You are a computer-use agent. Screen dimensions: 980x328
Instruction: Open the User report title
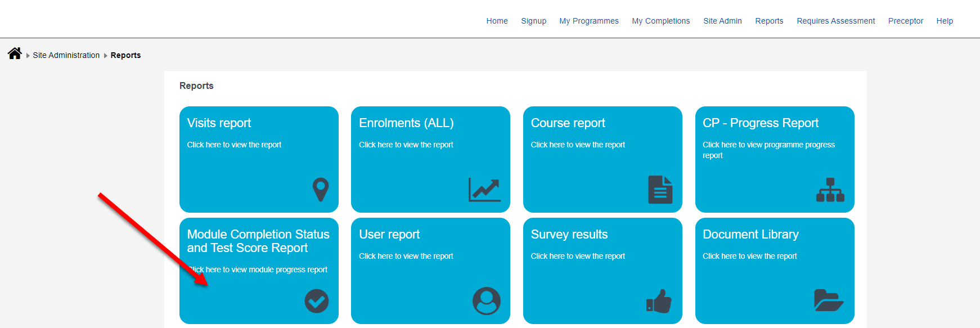pos(389,234)
